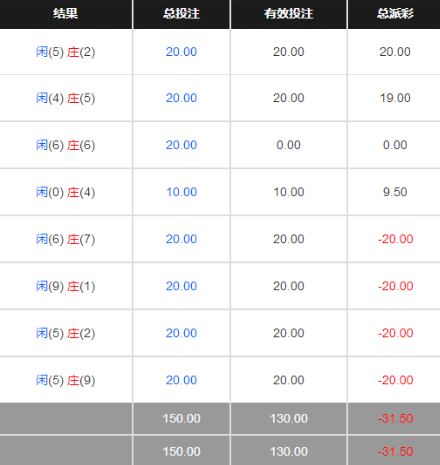Open the 20.00 bet link for 闲(6) 庄(6)
Viewport: 440px width, 465px height.
[181, 145]
